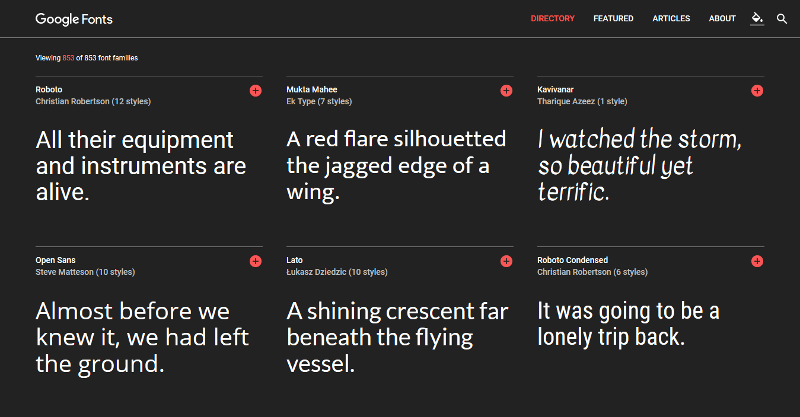
Task: Select the Directory nav item
Action: pos(553,18)
